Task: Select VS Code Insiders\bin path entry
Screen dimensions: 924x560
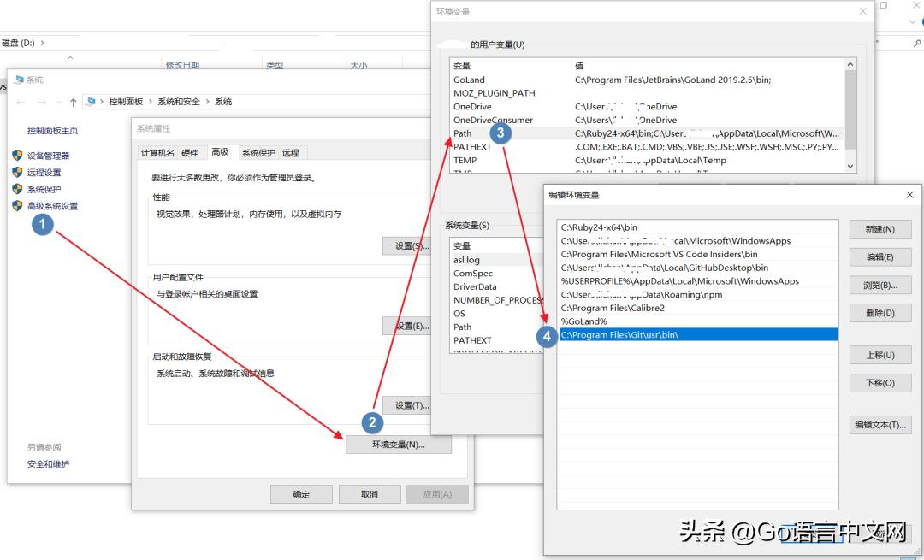Action: point(698,255)
